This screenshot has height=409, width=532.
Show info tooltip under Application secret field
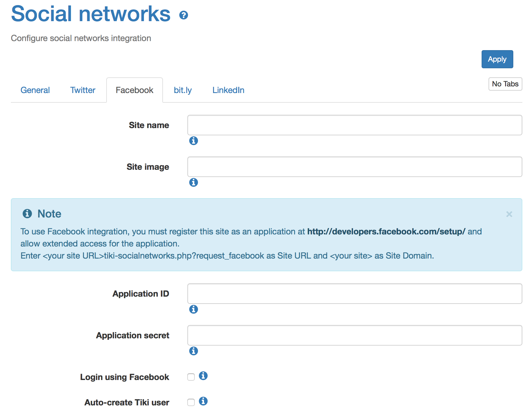193,351
